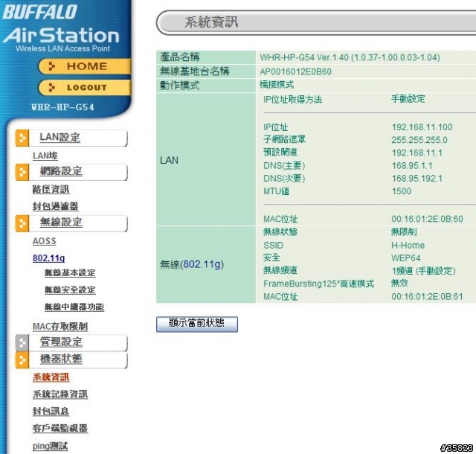The width and height of the screenshot is (476, 454).
Task: Click the gray arrow beside 管理設定
Action: [22, 342]
